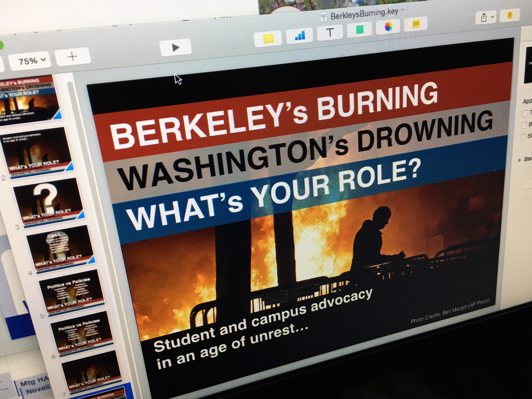Add a text box with the T icon
532x399 pixels.
point(330,32)
